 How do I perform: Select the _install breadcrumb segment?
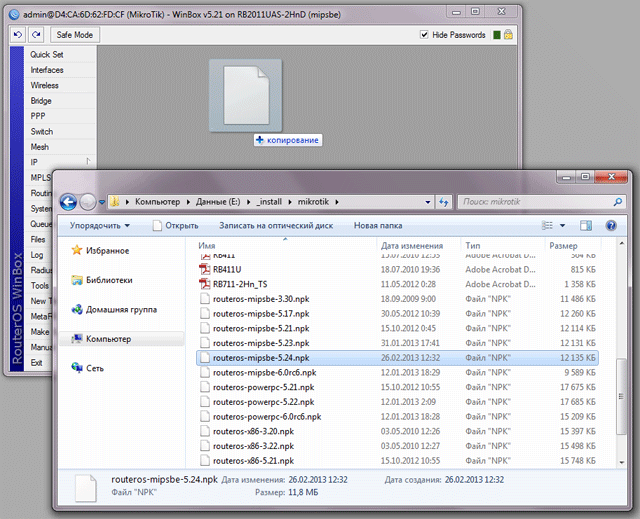coord(269,202)
